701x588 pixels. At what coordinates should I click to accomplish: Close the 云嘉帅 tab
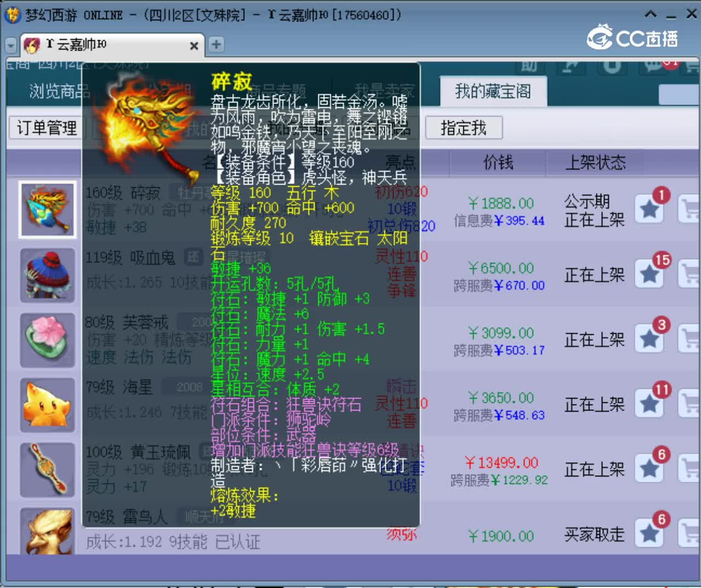(x=194, y=46)
